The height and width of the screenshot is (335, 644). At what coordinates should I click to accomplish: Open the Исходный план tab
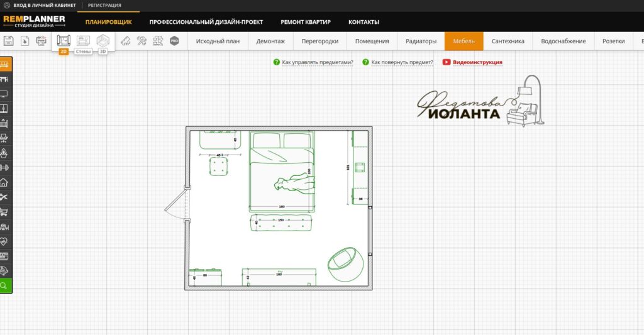pyautogui.click(x=218, y=41)
